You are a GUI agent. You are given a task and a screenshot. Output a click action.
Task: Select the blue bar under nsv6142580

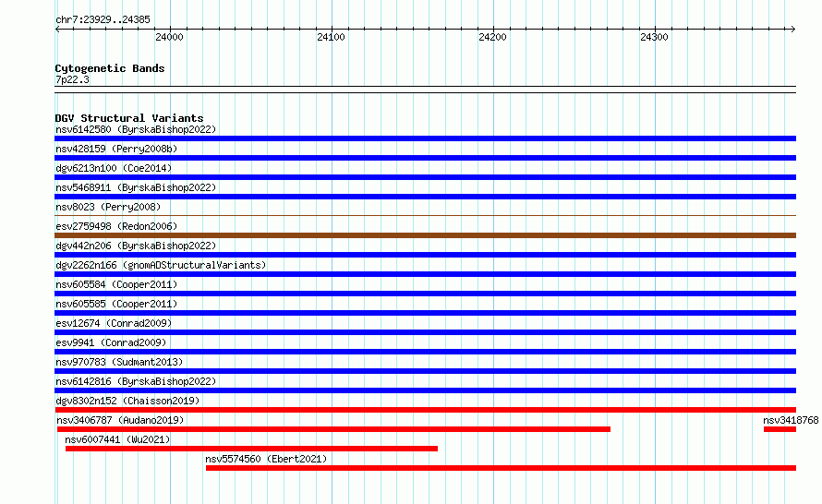[425, 138]
